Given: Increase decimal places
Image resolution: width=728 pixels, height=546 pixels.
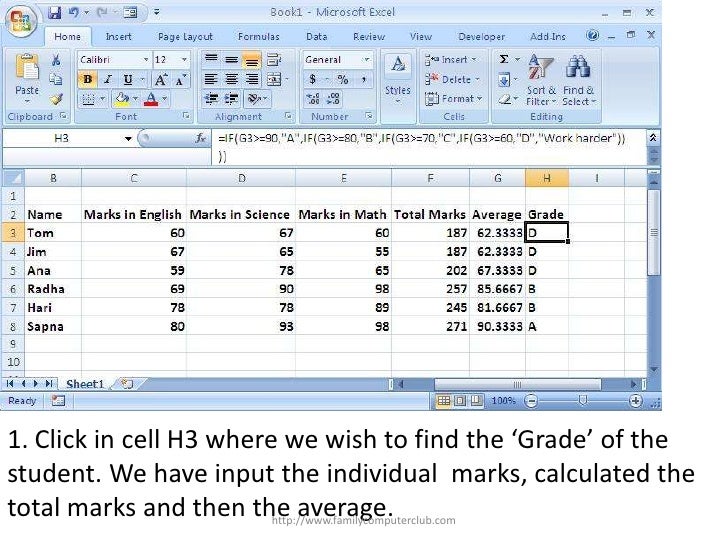Looking at the screenshot, I should [x=313, y=98].
